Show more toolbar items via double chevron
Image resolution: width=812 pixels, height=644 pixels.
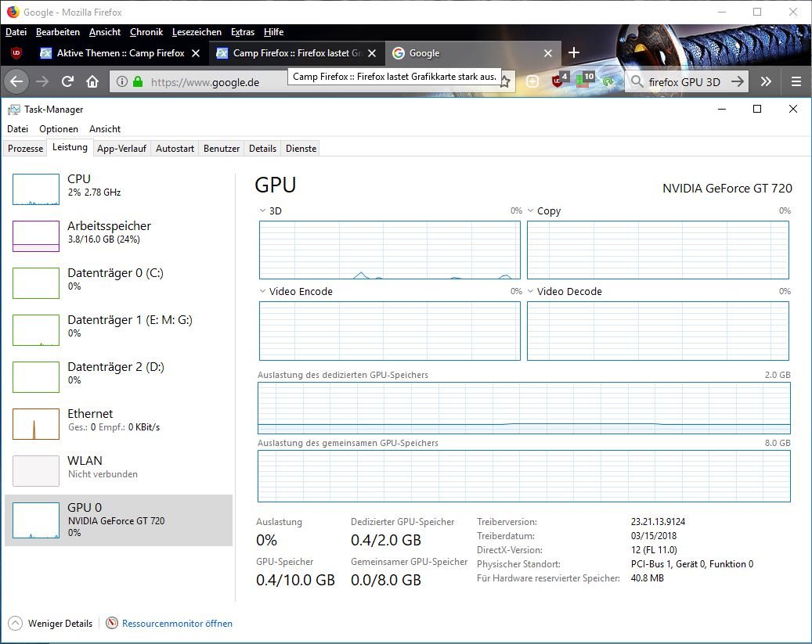click(766, 81)
